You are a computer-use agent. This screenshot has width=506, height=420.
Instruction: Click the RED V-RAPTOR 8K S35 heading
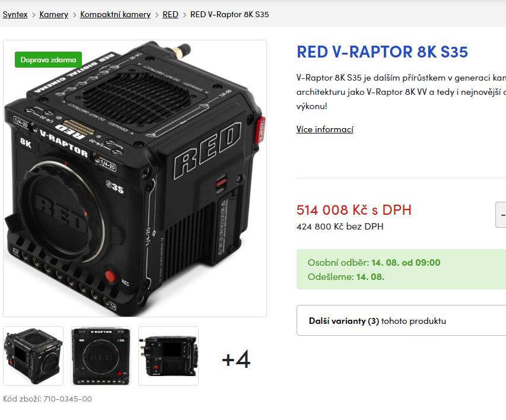point(382,52)
